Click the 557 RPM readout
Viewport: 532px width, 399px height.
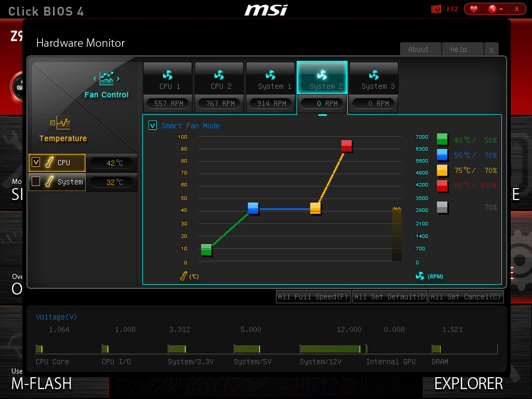tap(169, 103)
